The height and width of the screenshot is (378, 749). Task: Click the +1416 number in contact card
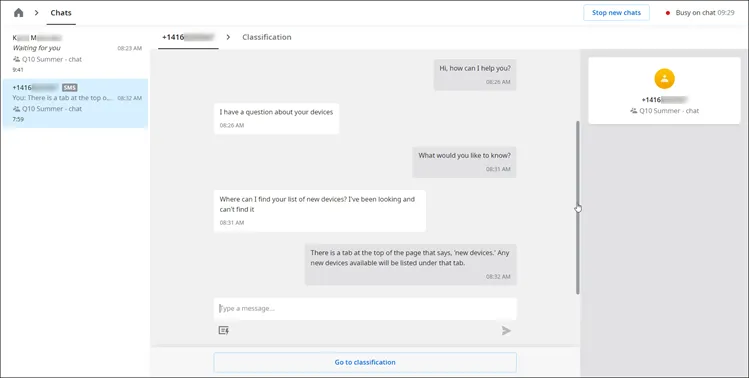[x=664, y=100]
